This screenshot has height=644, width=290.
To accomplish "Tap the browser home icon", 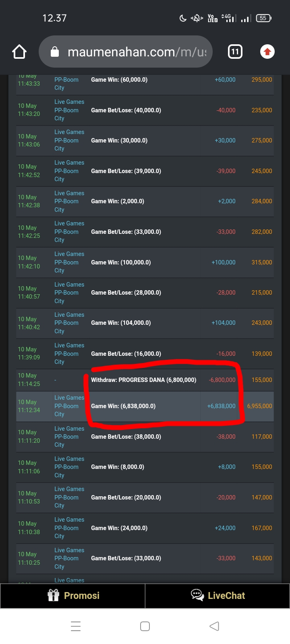I will pos(19,52).
